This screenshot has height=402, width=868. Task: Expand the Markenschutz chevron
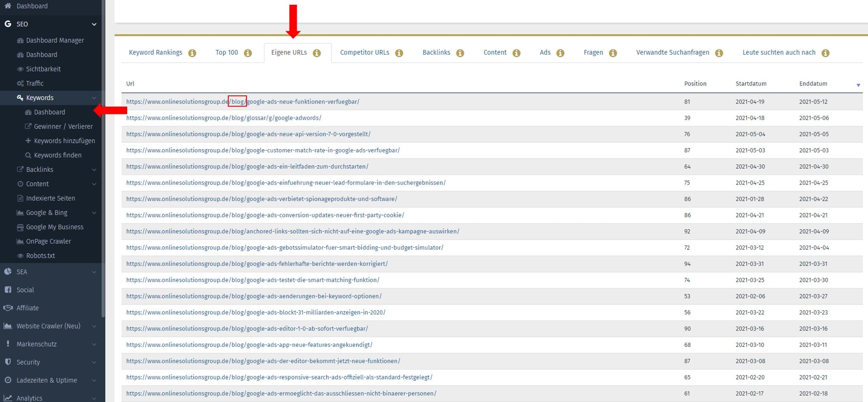coord(94,344)
